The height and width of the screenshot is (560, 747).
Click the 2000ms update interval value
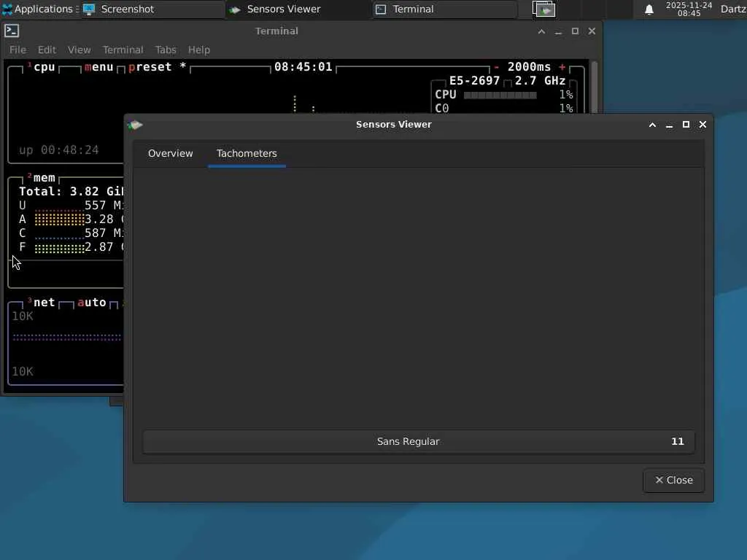click(x=529, y=66)
